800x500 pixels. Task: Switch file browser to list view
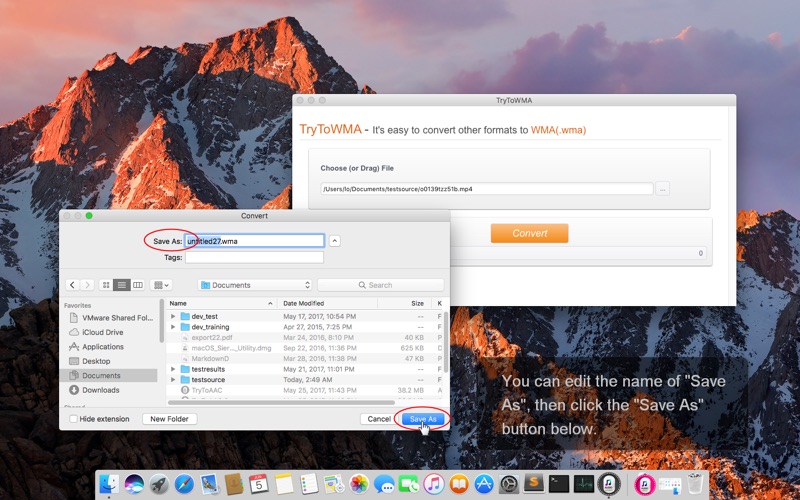pyautogui.click(x=121, y=285)
